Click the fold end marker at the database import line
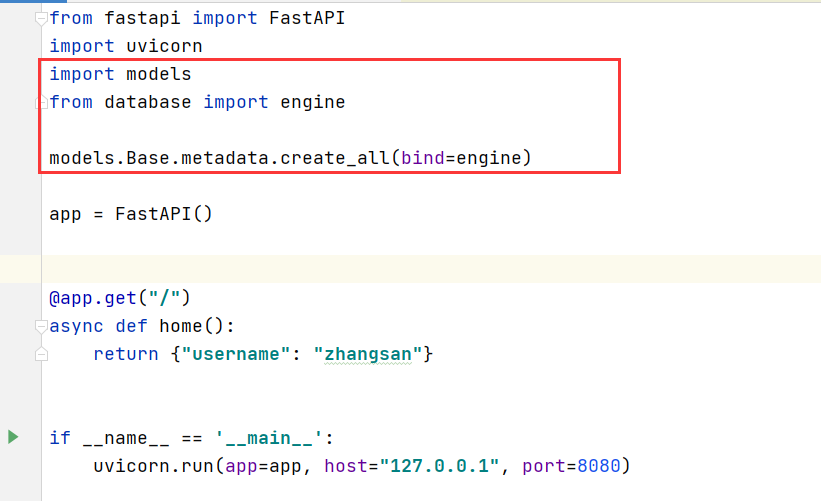This screenshot has width=821, height=501. [x=41, y=102]
